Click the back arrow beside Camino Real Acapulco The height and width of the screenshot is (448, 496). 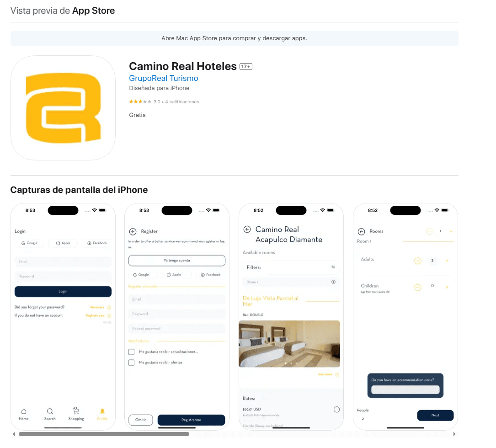click(247, 229)
